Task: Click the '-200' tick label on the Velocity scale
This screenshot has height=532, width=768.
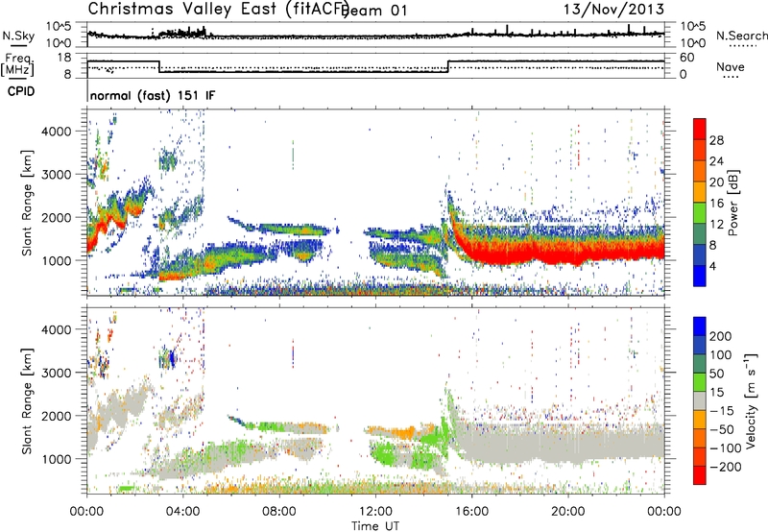Action: click(726, 467)
